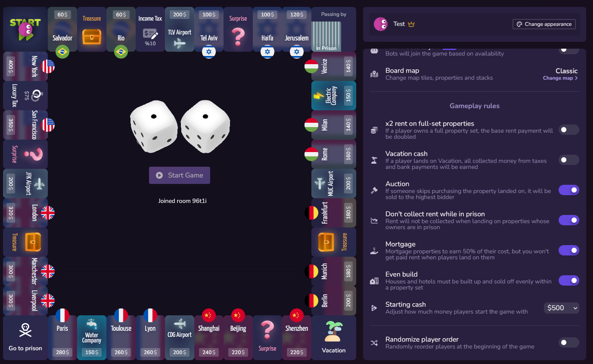Click the START corner tile
593x364 pixels.
point(25,29)
